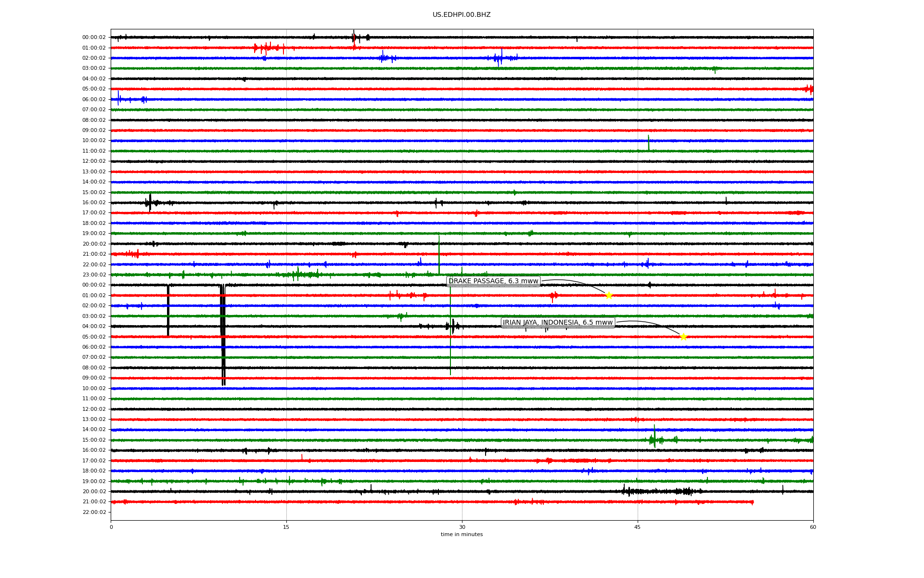Select the IRIAN JAYA, INDONESIA, 6.5 mww label
This screenshot has height=578, width=924.
point(558,323)
